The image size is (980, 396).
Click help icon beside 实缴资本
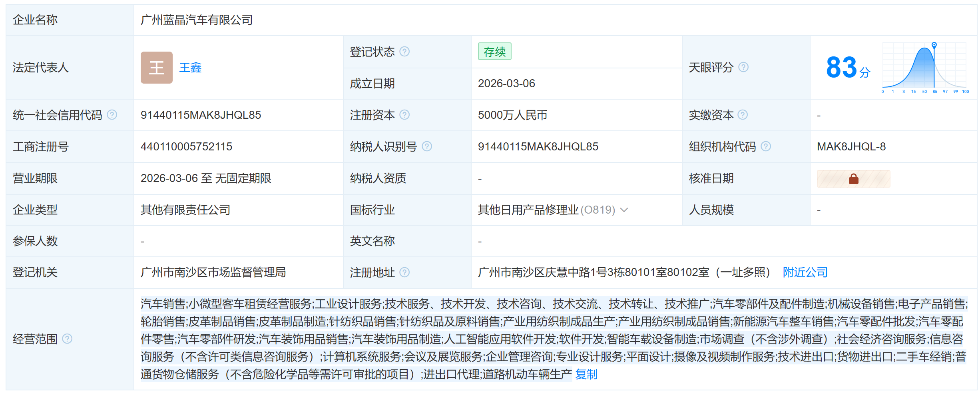tap(742, 115)
